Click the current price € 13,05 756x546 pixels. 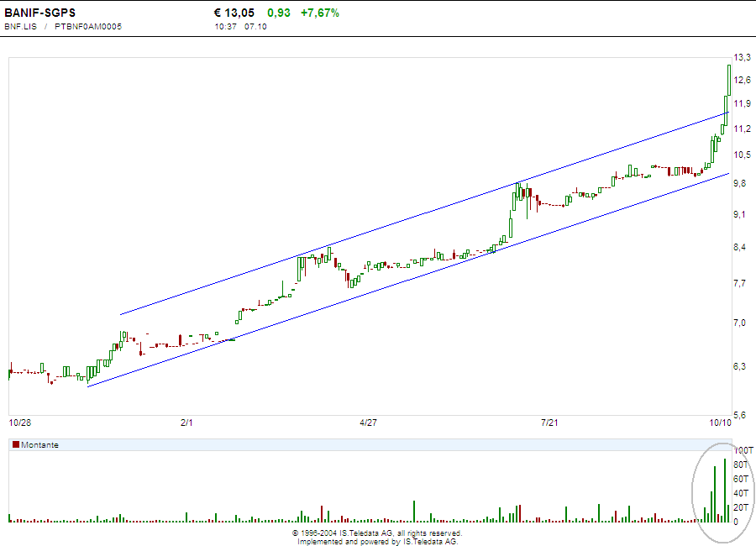pos(234,13)
